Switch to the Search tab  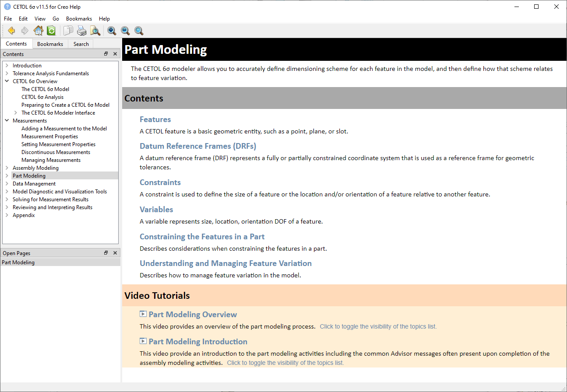(81, 44)
